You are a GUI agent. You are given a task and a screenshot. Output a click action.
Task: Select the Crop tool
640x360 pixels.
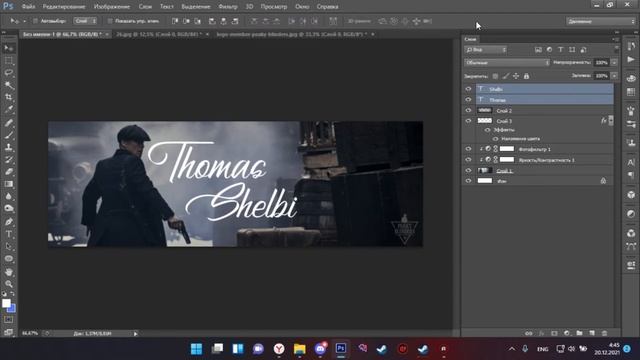pyautogui.click(x=9, y=97)
